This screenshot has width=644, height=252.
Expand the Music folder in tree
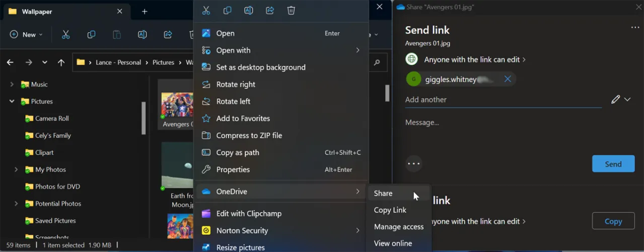[x=12, y=85]
